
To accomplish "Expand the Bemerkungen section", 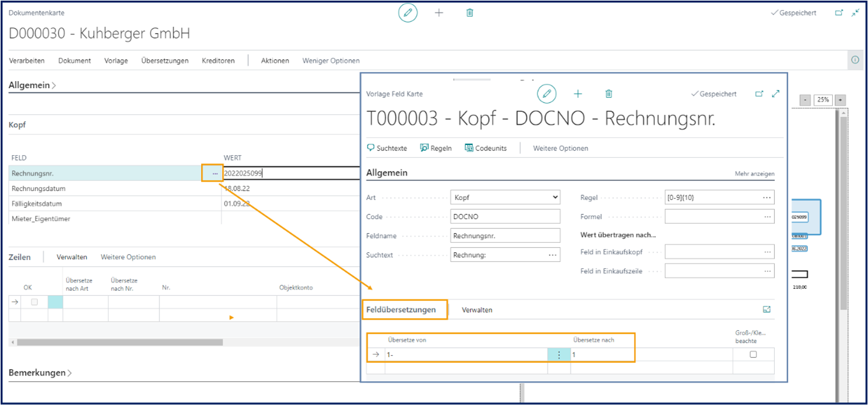I will coord(40,372).
